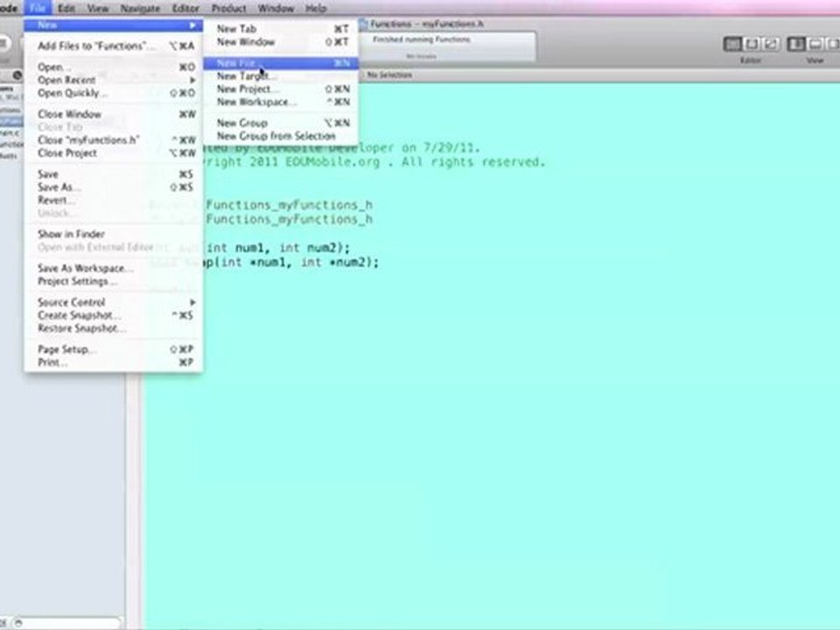Screen dimensions: 840x630
Task: Open the View menu
Action: coord(97,8)
